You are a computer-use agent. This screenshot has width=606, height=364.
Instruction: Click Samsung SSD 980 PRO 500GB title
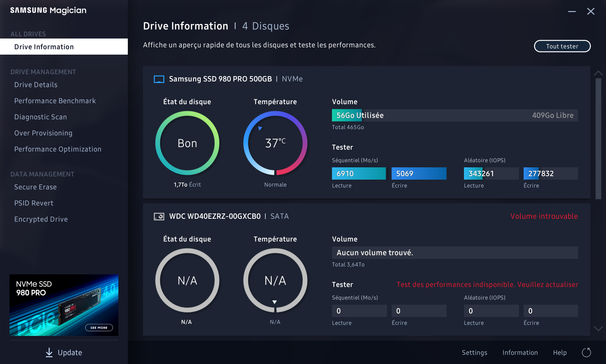tap(220, 79)
